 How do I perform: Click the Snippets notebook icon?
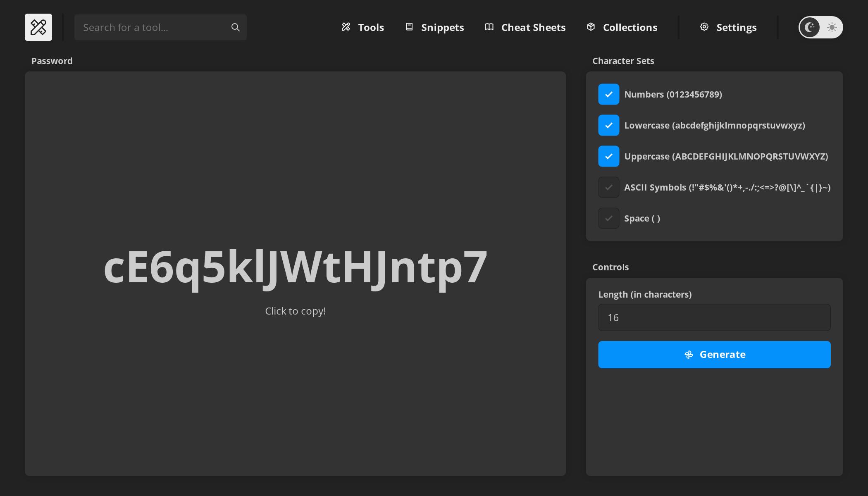pyautogui.click(x=409, y=27)
